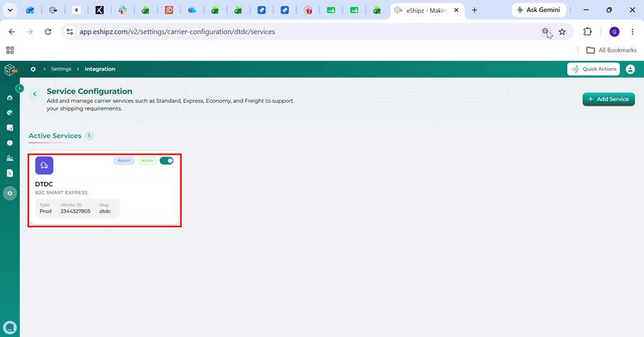The width and height of the screenshot is (644, 337).
Task: Click the DTDC service name
Action: (44, 184)
